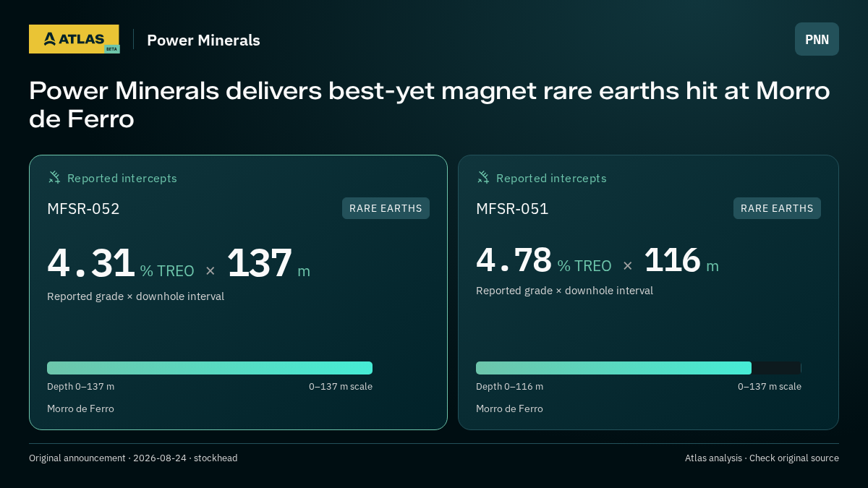Click the 'Depth 0–137 m' label
Screen dimensions: 868x488
[x=80, y=387]
